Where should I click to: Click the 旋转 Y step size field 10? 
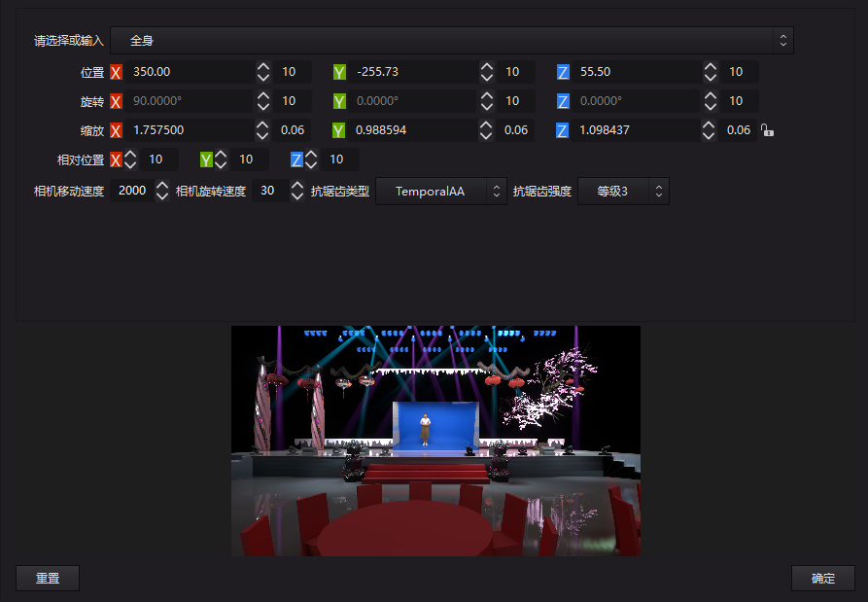pyautogui.click(x=516, y=101)
